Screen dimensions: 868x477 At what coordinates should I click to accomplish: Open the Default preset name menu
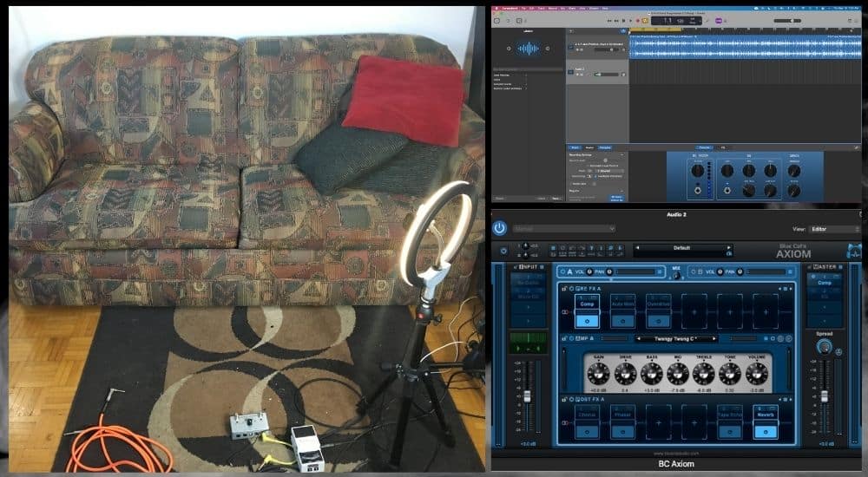(x=682, y=248)
